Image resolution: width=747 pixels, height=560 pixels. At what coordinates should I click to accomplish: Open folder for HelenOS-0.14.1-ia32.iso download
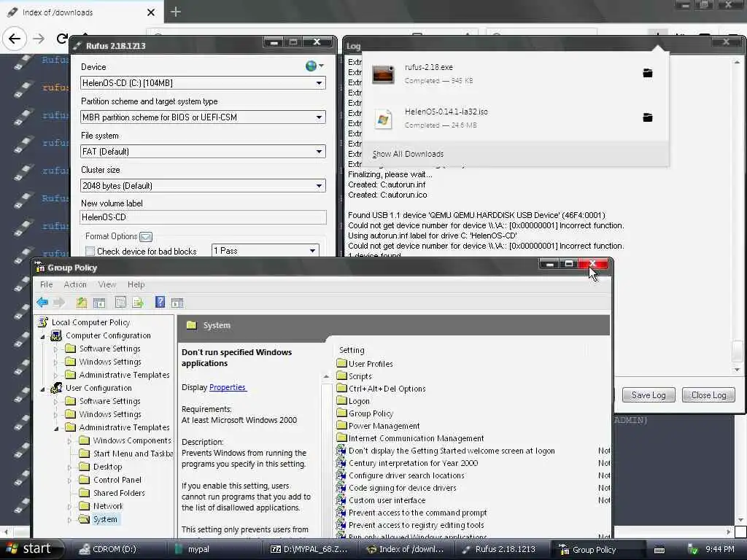[648, 117]
